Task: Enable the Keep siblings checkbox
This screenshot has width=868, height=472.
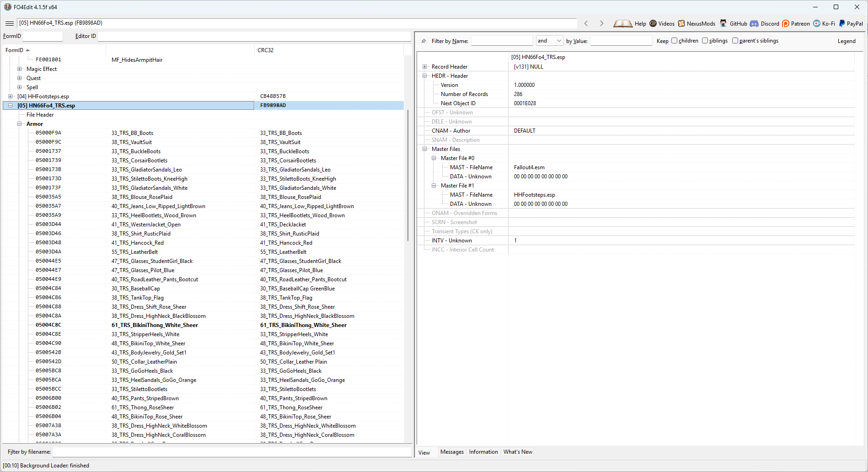Action: (705, 41)
